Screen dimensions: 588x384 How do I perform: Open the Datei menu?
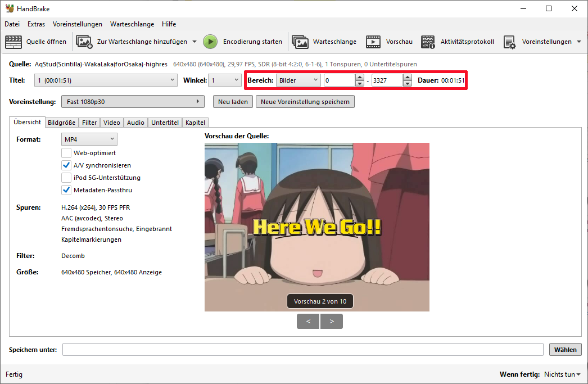(12, 24)
